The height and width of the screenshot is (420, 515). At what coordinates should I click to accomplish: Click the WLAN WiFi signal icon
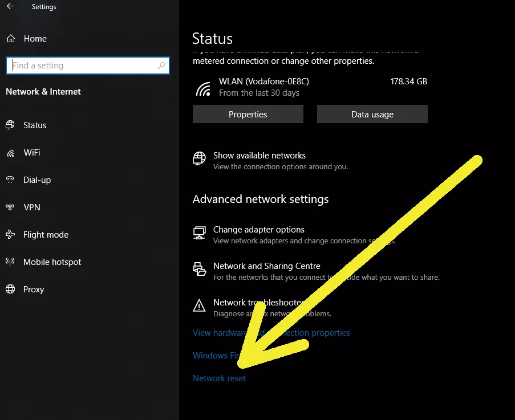(x=203, y=89)
